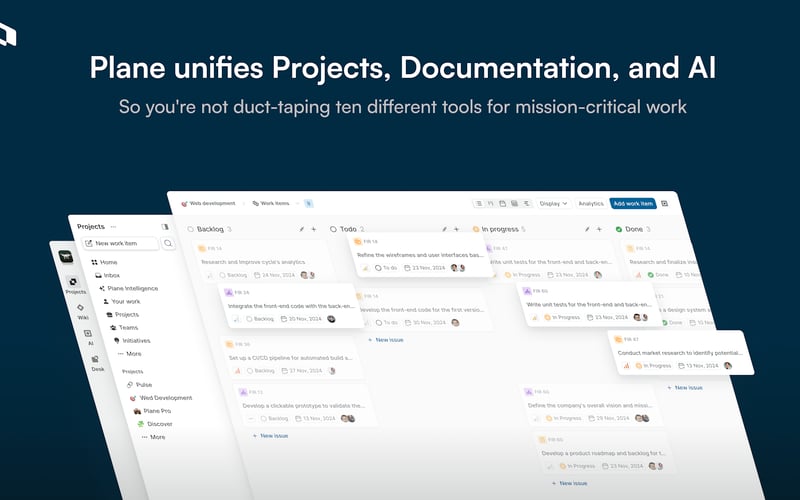Open card 'Refine the wireframes and user interfaces'

pos(420,255)
